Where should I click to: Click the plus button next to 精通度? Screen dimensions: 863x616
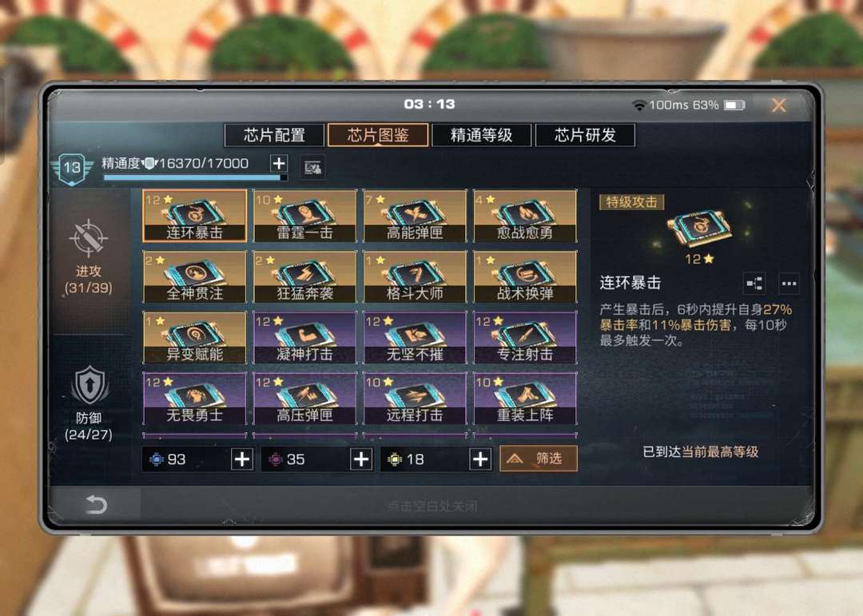click(279, 164)
